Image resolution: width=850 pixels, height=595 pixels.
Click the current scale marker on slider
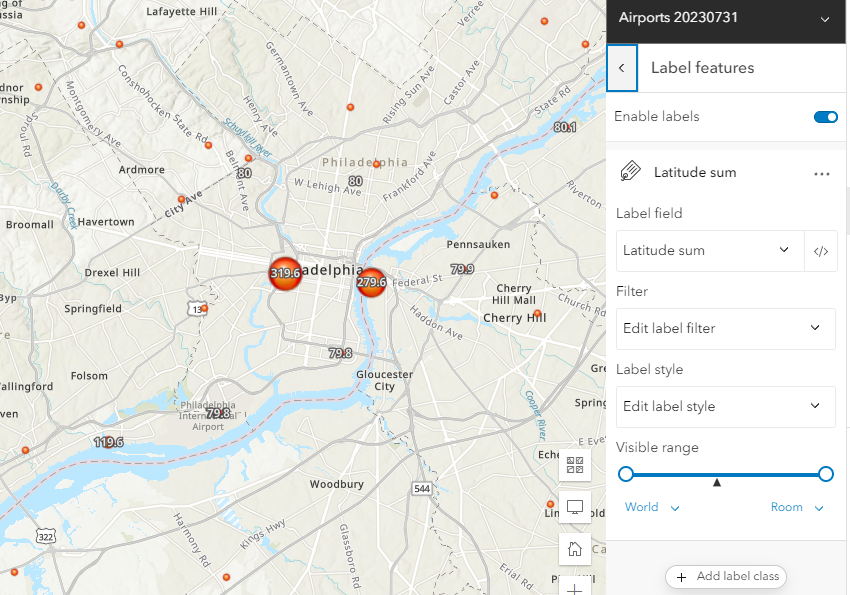pyautogui.click(x=717, y=482)
